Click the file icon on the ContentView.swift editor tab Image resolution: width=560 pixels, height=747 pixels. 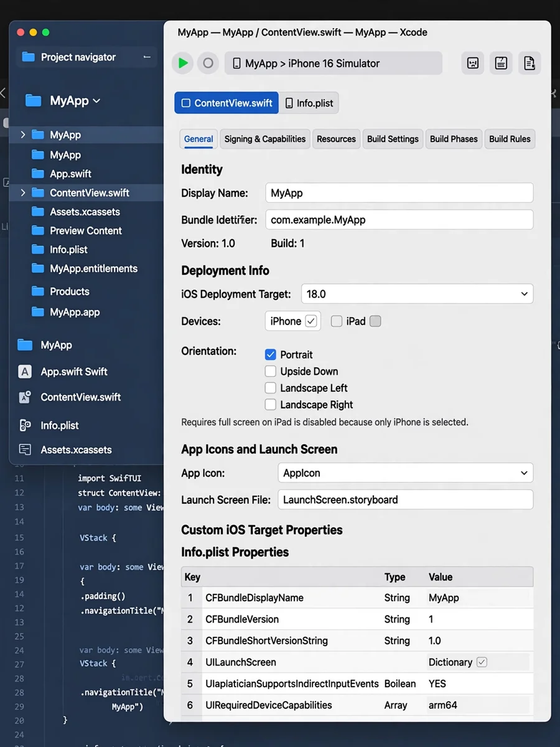click(185, 103)
